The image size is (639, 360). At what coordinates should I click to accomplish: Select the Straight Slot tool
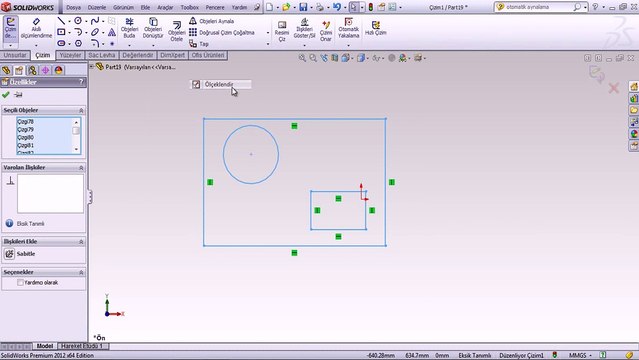click(x=61, y=43)
